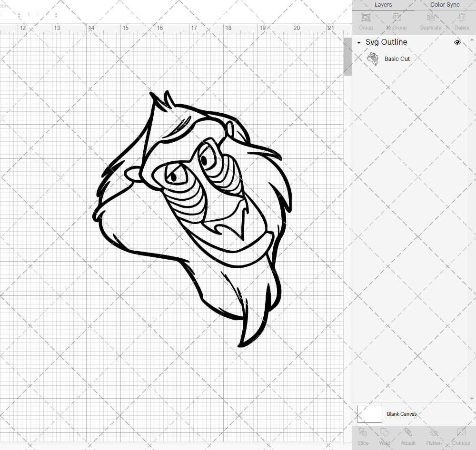Click layers panel scroll-up arrow

(x=472, y=40)
